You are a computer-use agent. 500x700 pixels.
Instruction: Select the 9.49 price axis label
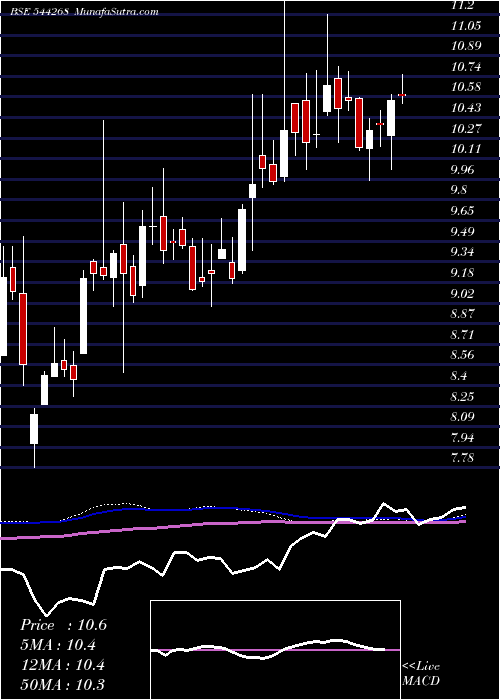tap(463, 232)
